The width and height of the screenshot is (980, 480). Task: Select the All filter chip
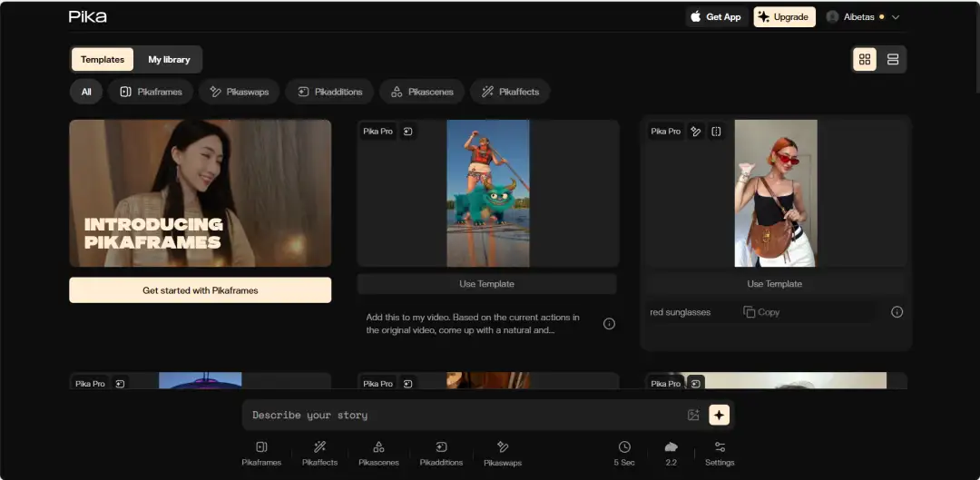point(86,92)
